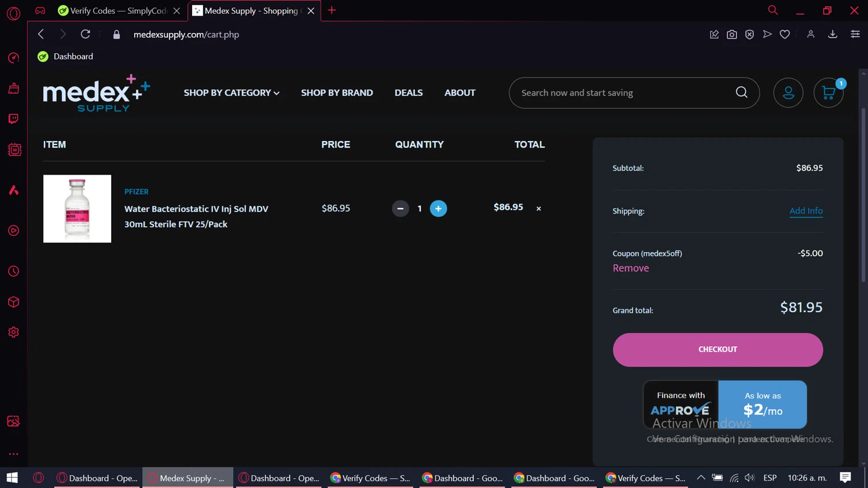Open Medex Supply taskbar window

(x=187, y=478)
